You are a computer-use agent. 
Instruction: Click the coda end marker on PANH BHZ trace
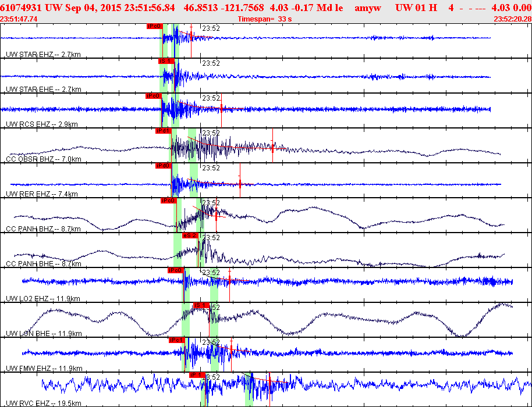click(x=216, y=215)
